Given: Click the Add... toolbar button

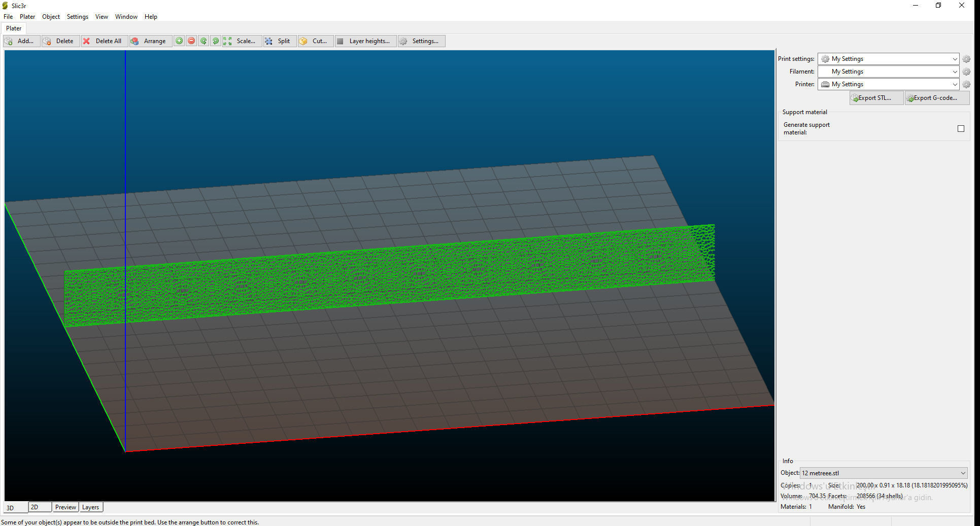Looking at the screenshot, I should pos(21,41).
